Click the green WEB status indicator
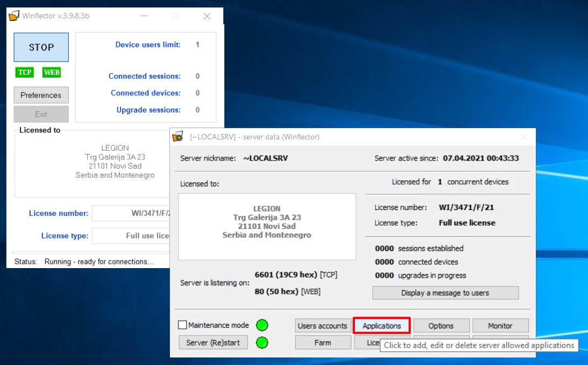 [x=52, y=73]
